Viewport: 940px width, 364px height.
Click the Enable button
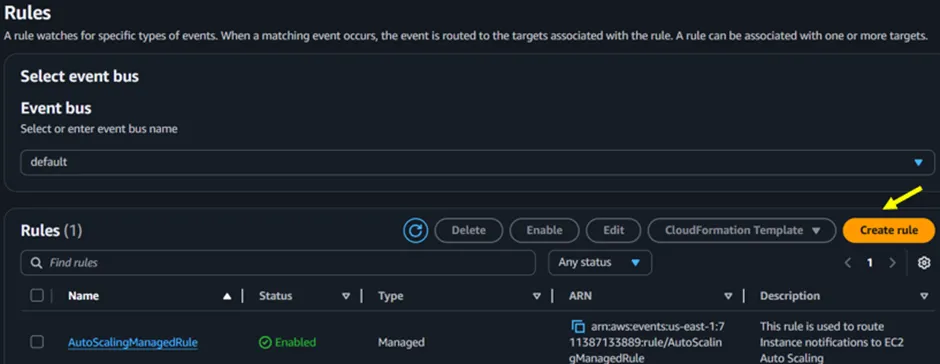tap(544, 230)
